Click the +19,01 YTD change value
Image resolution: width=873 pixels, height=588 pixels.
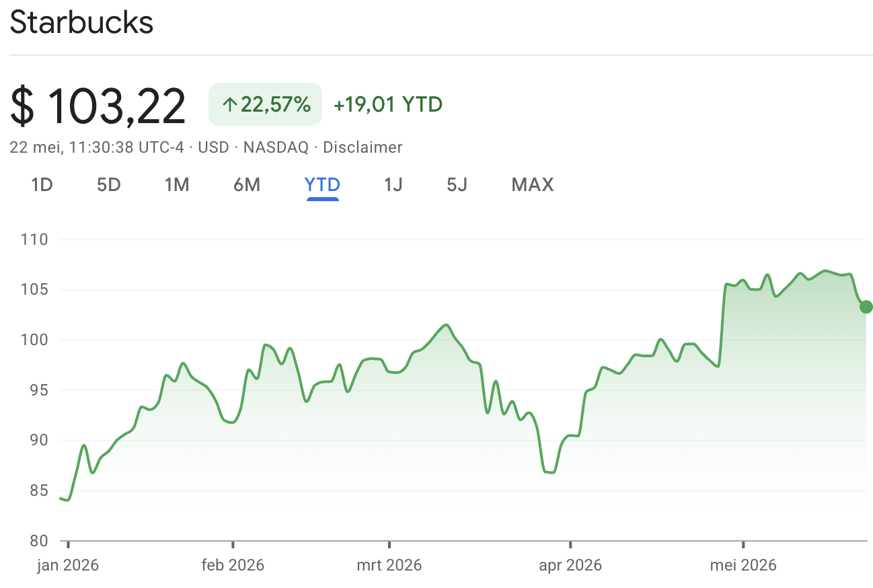[x=388, y=104]
